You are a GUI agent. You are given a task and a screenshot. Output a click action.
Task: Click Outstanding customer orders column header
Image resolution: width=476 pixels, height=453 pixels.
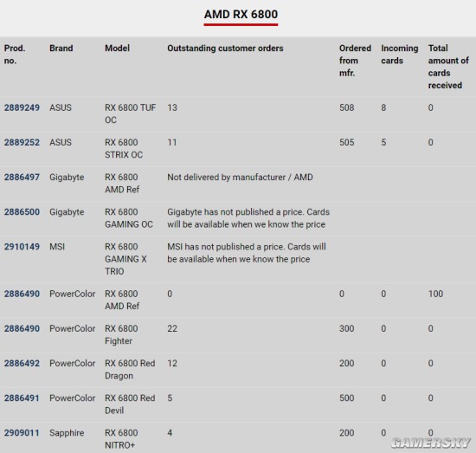coord(225,49)
